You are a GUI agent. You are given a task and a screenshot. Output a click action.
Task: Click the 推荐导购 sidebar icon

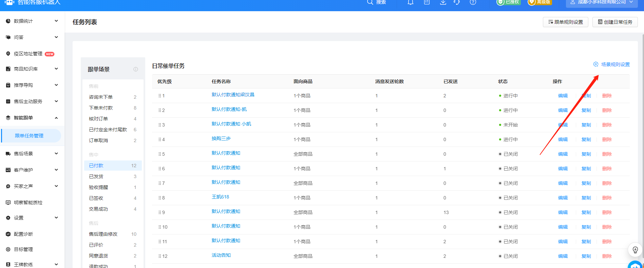pyautogui.click(x=8, y=85)
